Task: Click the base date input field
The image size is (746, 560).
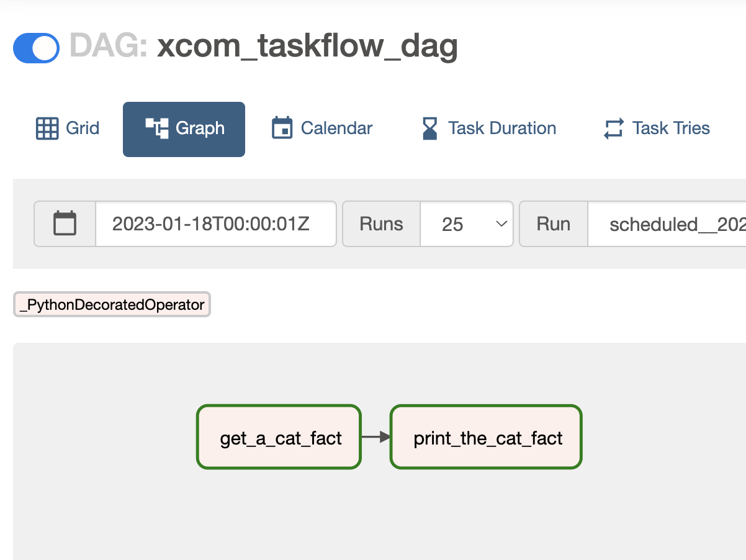Action: 215,224
